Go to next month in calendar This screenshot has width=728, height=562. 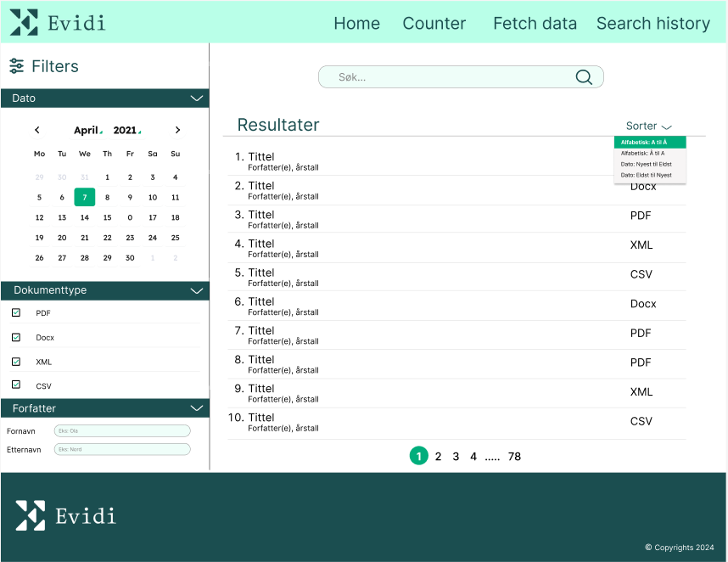[x=177, y=130]
